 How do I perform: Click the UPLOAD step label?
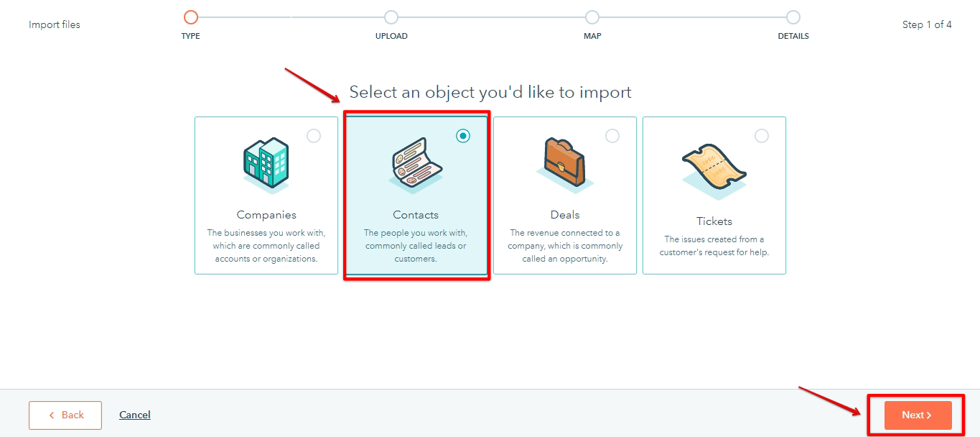(391, 36)
